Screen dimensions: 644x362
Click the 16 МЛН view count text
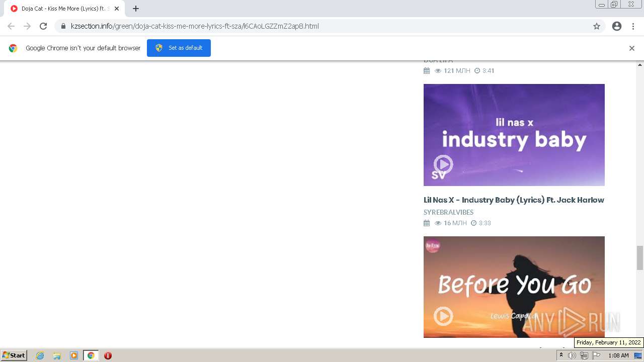(455, 223)
